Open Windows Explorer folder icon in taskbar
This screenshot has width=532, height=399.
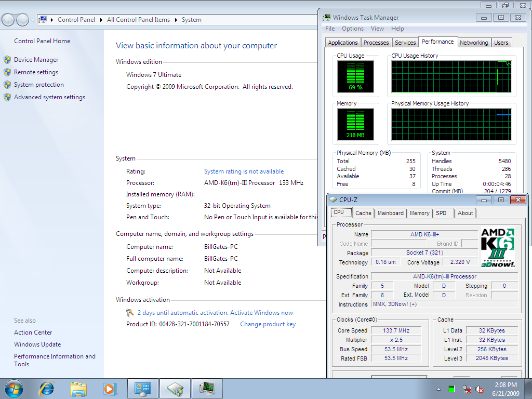pos(78,389)
